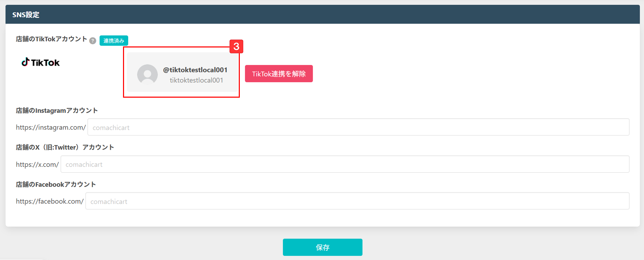Focus the Facebook account input field
Screen dimensions: 644x260
[357, 201]
